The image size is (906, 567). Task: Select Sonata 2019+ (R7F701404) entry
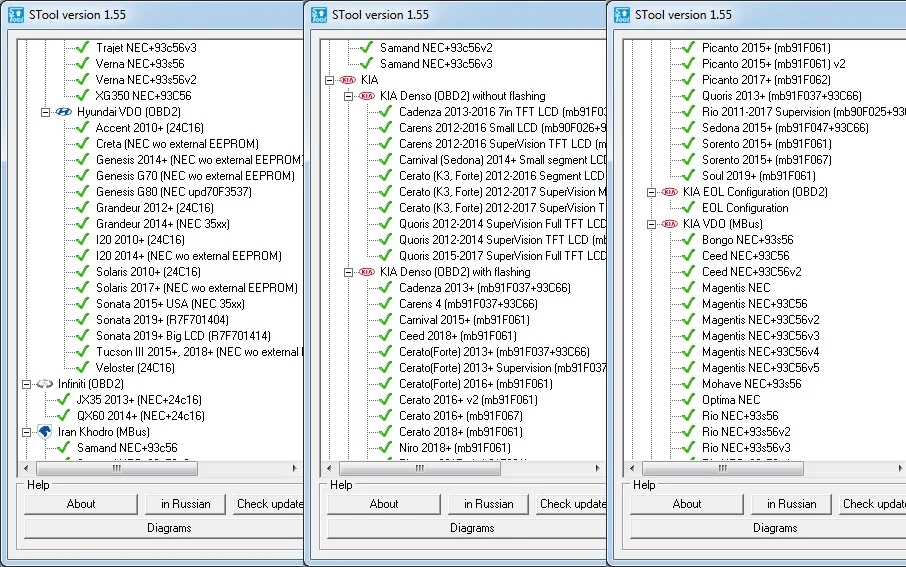click(x=162, y=320)
